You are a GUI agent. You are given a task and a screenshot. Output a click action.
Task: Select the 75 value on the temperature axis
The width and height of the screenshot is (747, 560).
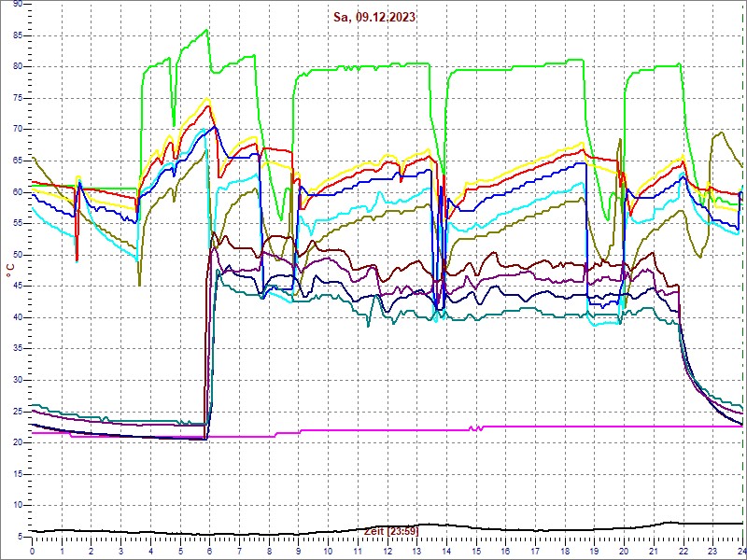[x=19, y=99]
